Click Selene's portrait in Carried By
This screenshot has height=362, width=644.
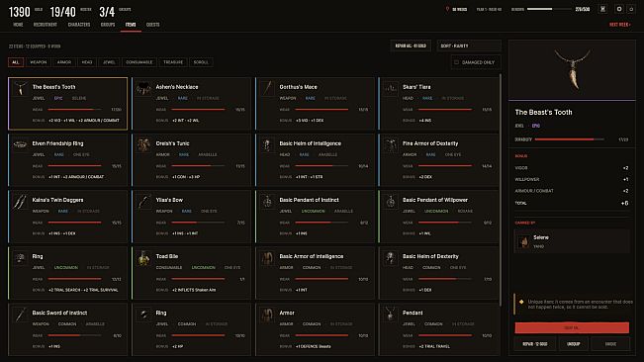point(524,241)
